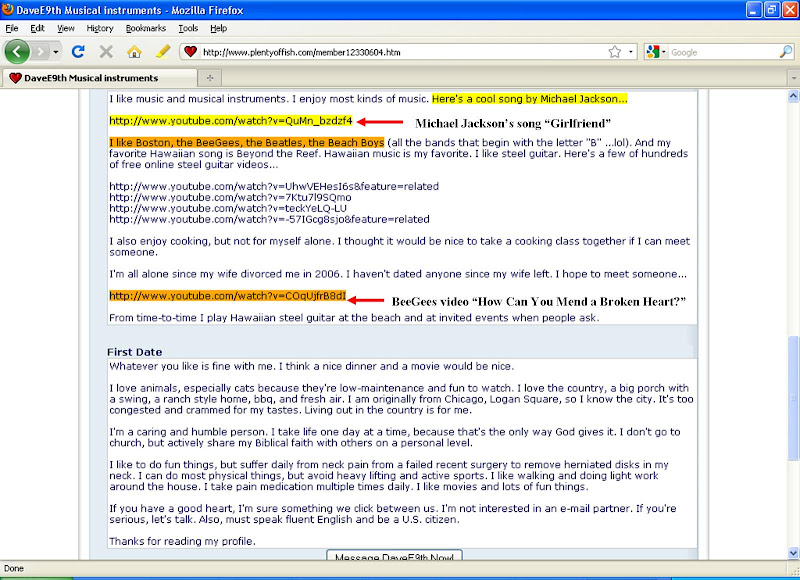Open the list all tabs dropdown arrow

[793, 78]
